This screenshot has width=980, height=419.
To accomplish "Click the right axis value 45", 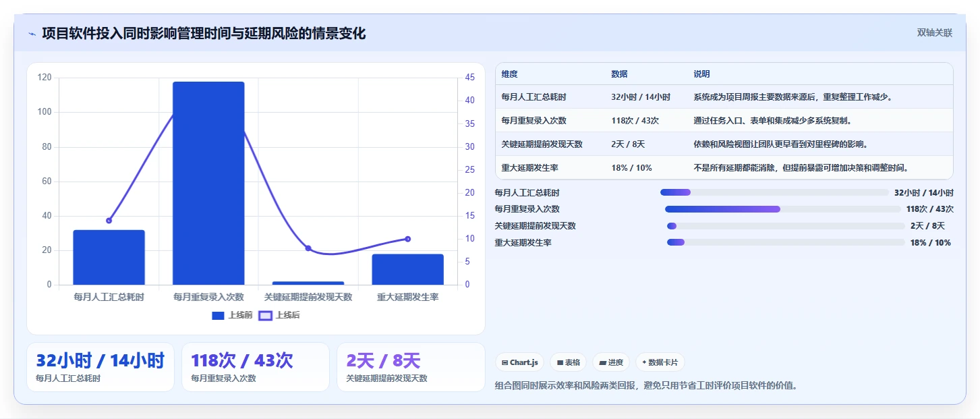I will coord(470,78).
